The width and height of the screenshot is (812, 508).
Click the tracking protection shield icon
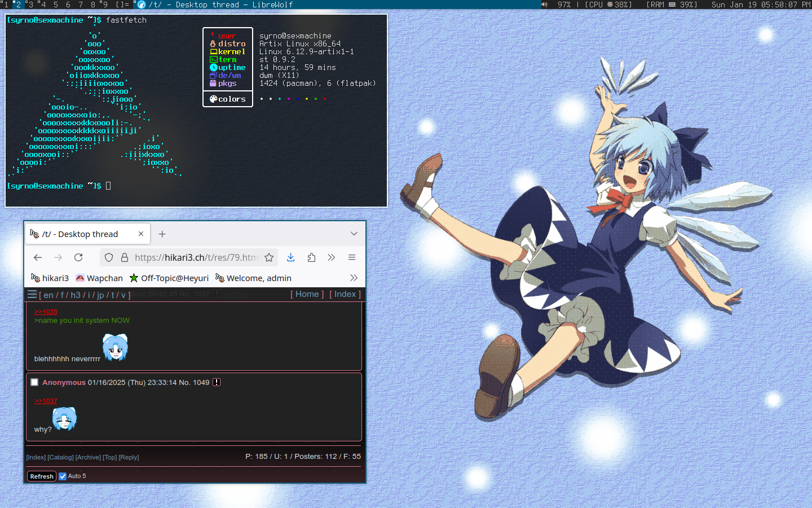(x=109, y=257)
